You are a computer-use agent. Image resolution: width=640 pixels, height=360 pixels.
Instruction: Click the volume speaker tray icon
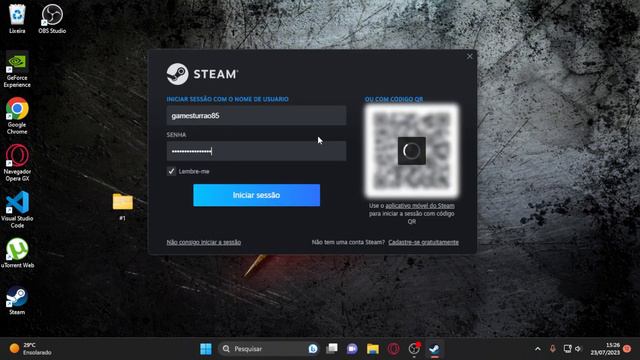point(578,349)
